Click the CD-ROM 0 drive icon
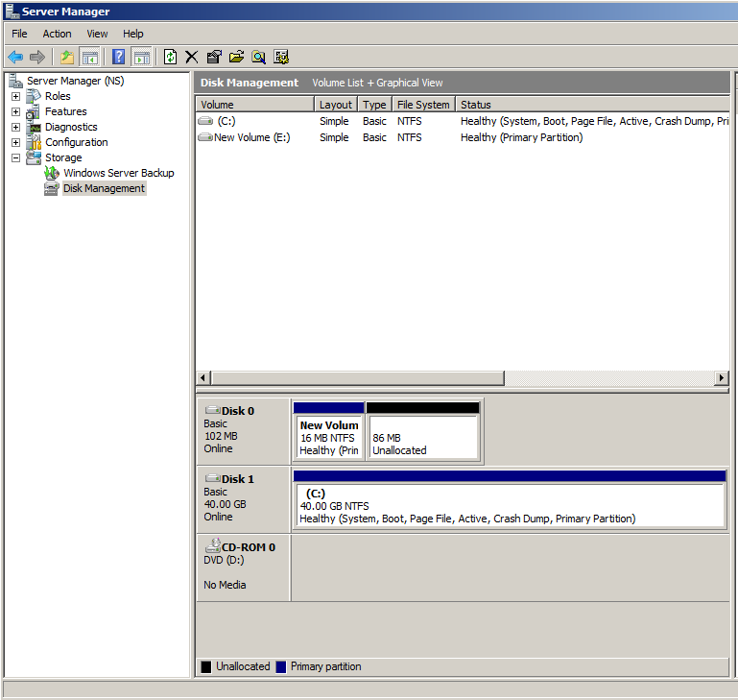 tap(213, 545)
